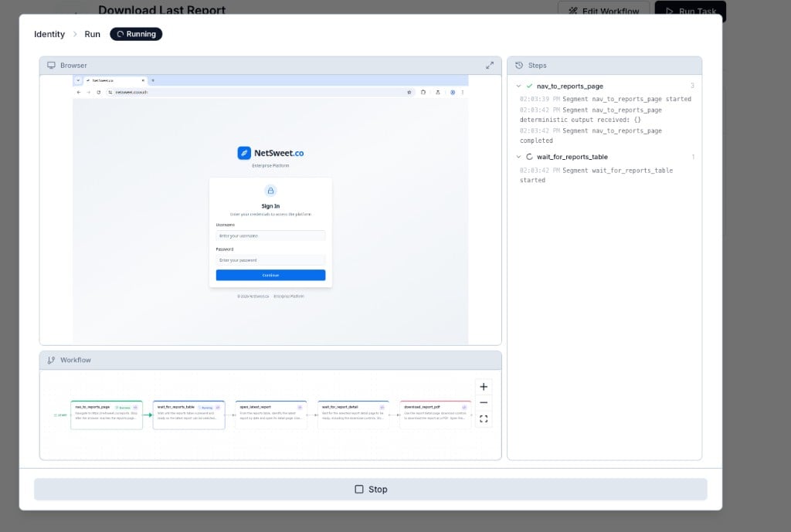Click the Browser panel header label

(73, 66)
